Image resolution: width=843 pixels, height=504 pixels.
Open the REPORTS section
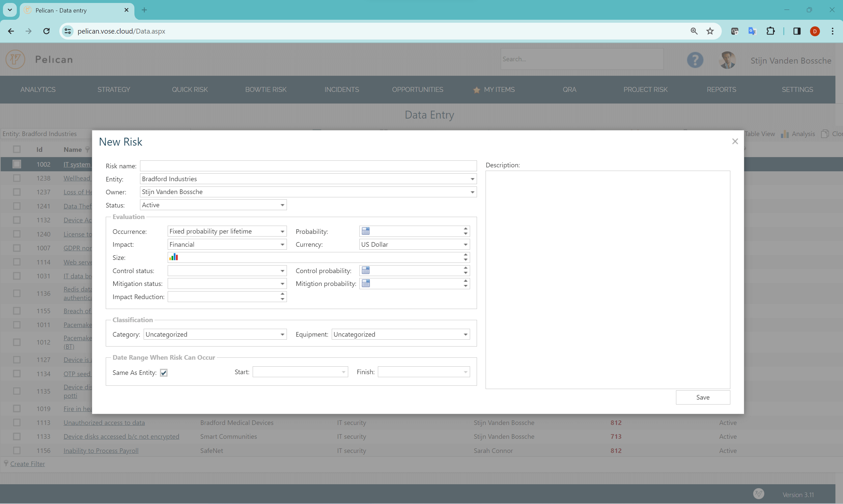(x=721, y=89)
